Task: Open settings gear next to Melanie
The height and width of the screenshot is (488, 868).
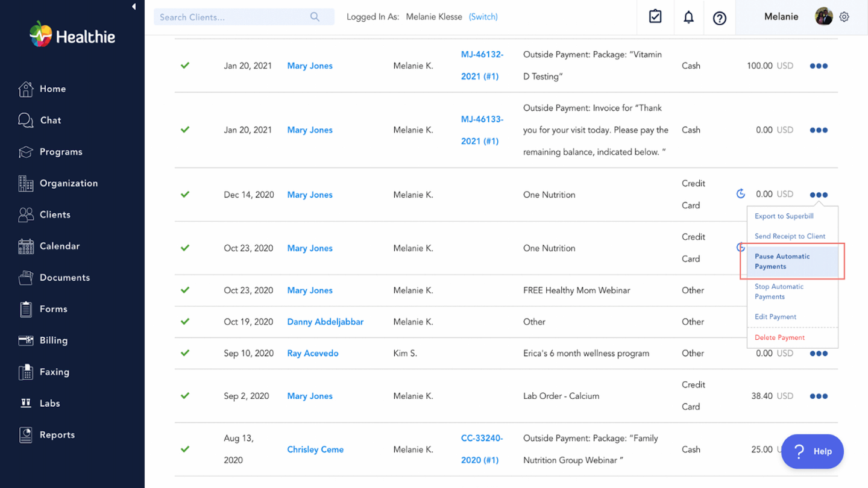Action: coord(844,17)
